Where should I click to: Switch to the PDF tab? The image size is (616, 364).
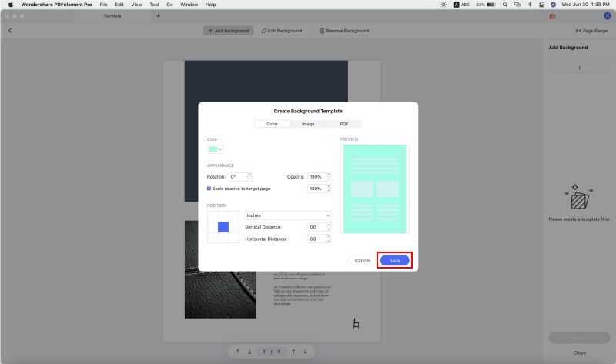coord(344,124)
